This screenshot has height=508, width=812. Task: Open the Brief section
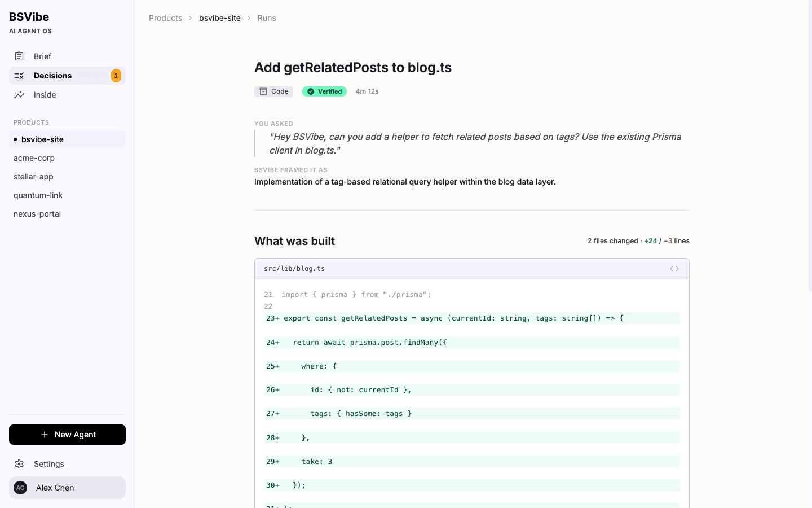pyautogui.click(x=67, y=56)
